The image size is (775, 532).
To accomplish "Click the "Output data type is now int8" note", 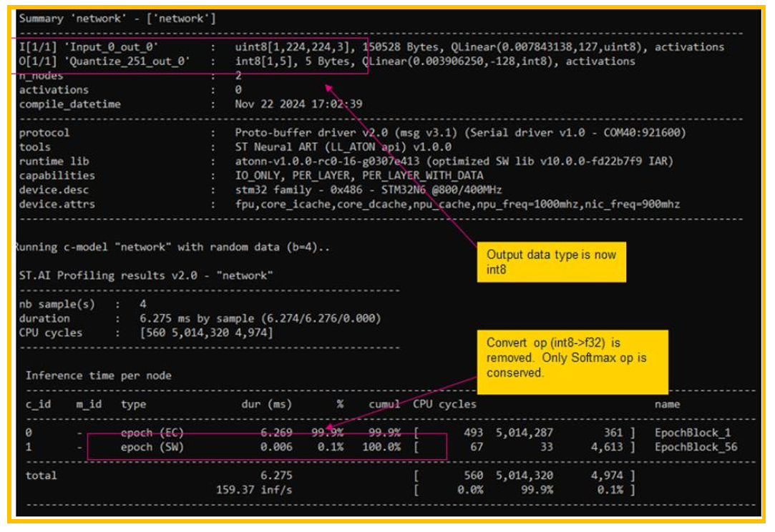I will point(551,262).
